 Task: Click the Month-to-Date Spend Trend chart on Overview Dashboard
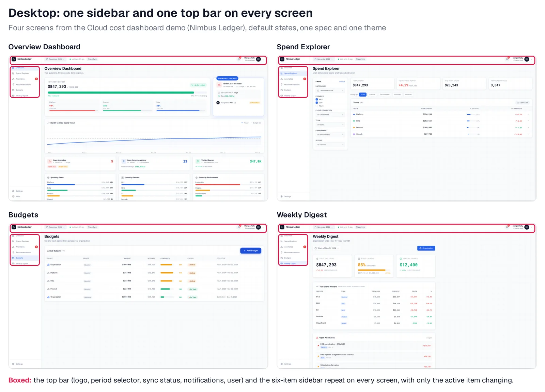154,137
